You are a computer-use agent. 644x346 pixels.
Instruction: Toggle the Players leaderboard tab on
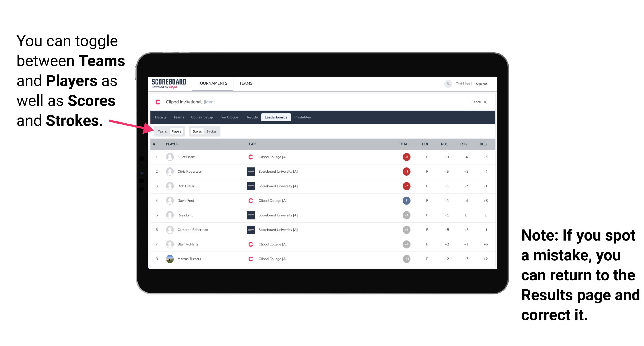point(176,131)
